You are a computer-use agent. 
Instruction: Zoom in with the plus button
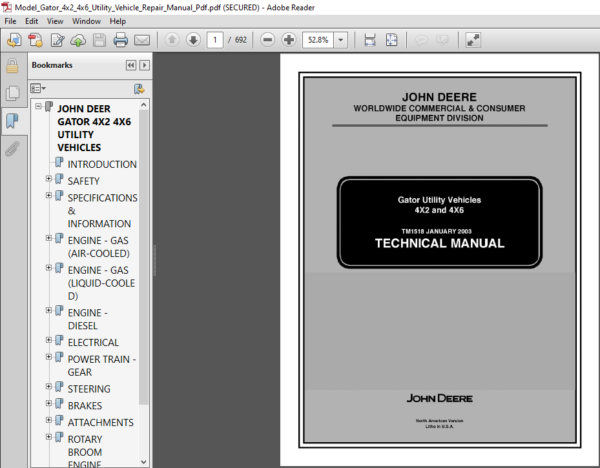coord(289,39)
